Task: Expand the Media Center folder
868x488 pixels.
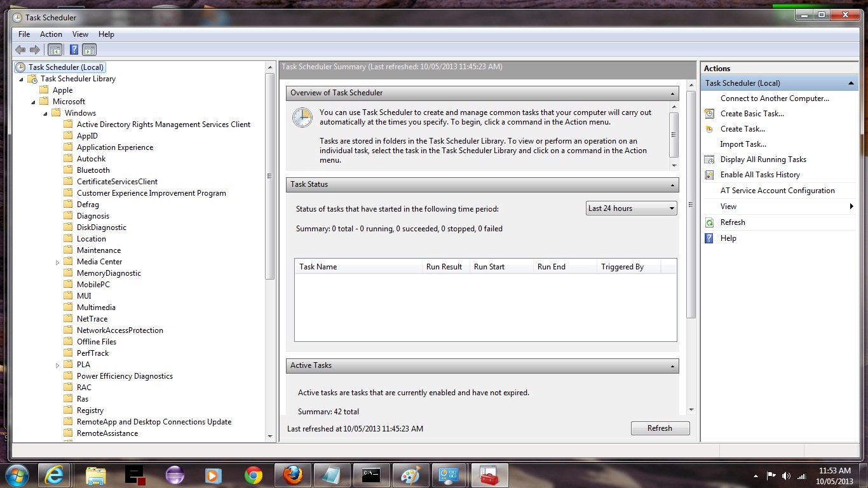Action: [x=57, y=262]
